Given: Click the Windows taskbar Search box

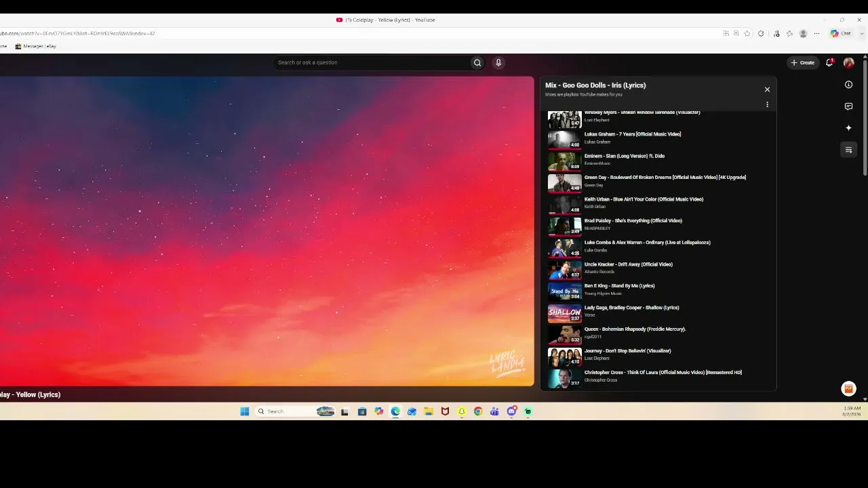Looking at the screenshot, I should (296, 411).
